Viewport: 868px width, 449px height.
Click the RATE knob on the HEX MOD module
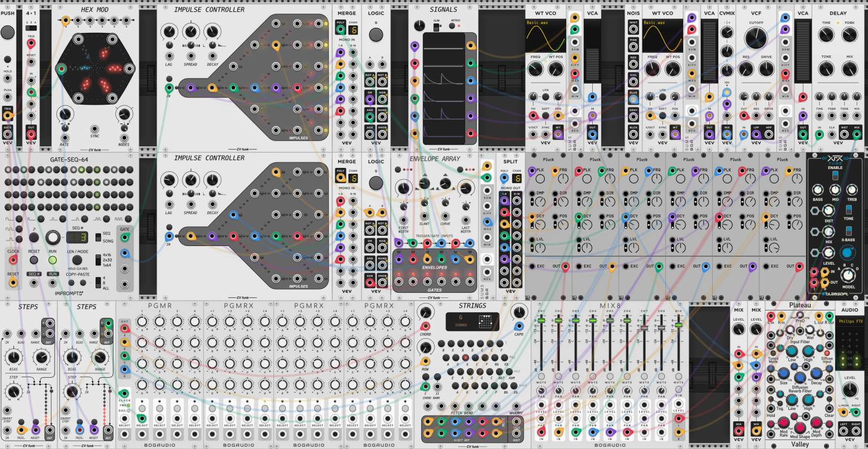[x=64, y=115]
